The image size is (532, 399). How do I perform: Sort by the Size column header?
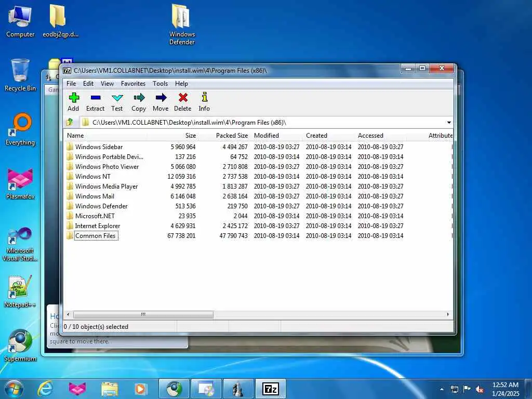coord(174,136)
